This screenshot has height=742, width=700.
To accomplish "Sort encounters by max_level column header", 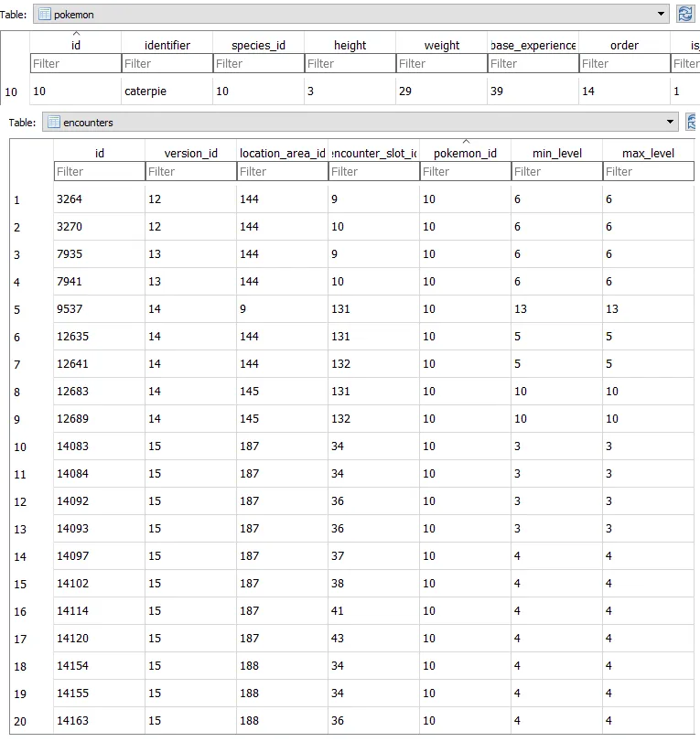I will pos(648,153).
